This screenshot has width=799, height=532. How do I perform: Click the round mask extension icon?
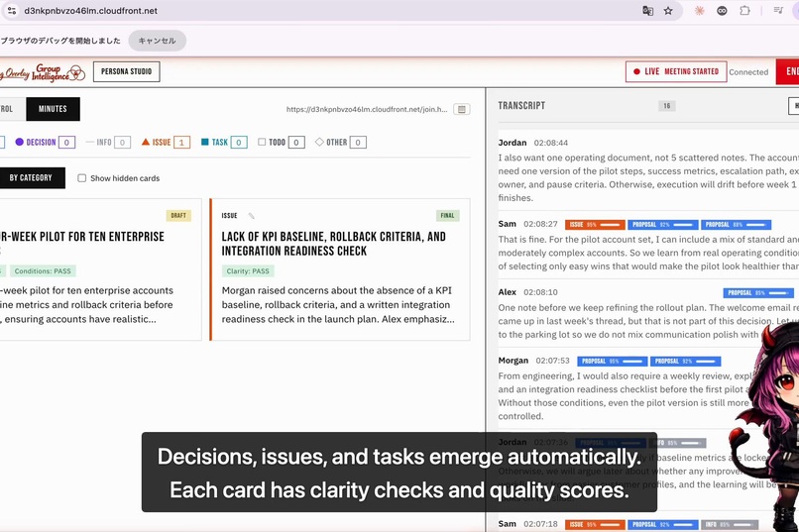coord(722,11)
